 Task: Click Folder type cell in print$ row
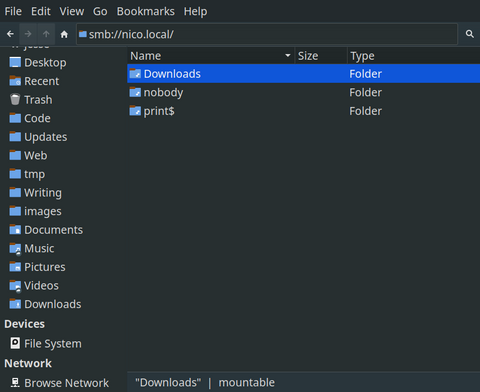click(x=365, y=111)
